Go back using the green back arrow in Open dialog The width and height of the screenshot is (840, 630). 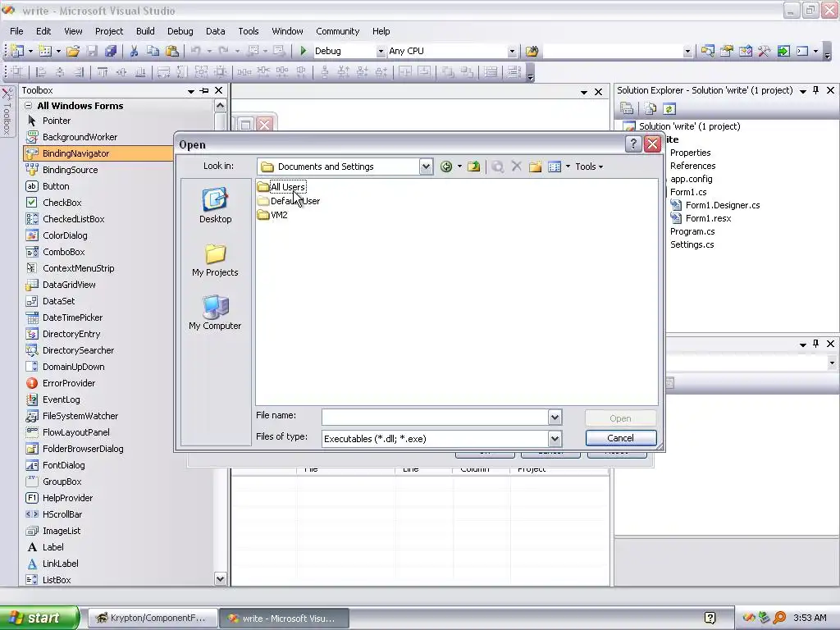[x=445, y=167]
